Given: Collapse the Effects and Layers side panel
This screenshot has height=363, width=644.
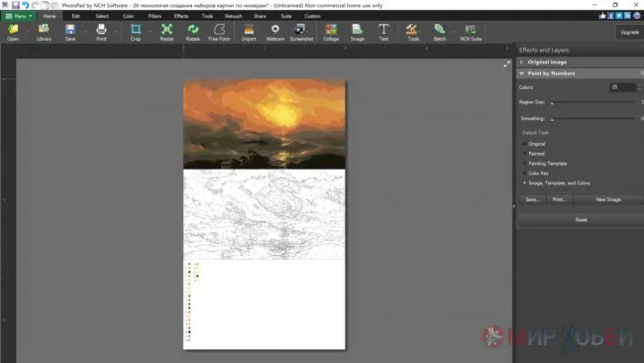Looking at the screenshot, I should (x=514, y=206).
